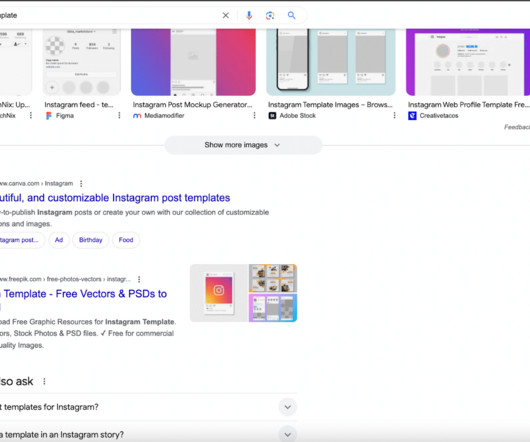Open the Instagram Web Profile Template thumbnail
Image resolution: width=530 pixels, height=442 pixels.
point(468,62)
